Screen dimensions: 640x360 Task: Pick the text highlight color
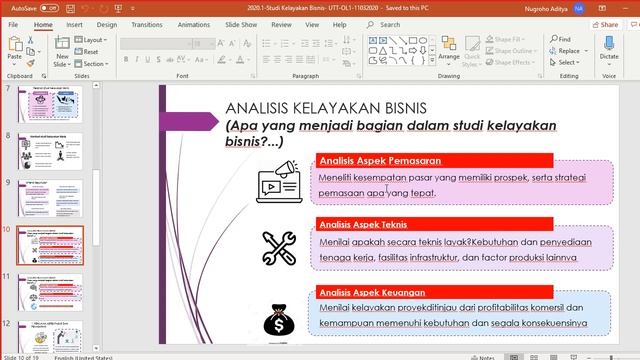pos(222,60)
